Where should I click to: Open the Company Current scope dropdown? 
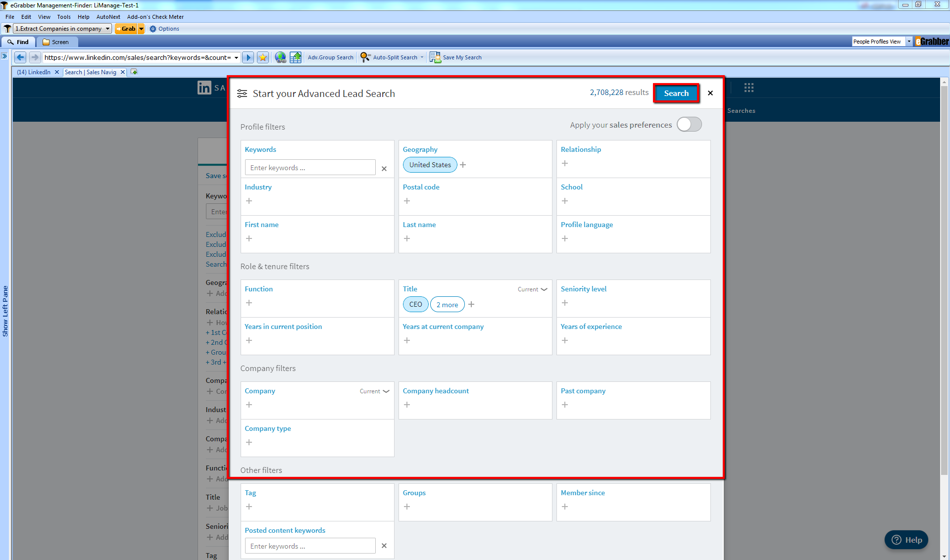pyautogui.click(x=375, y=391)
